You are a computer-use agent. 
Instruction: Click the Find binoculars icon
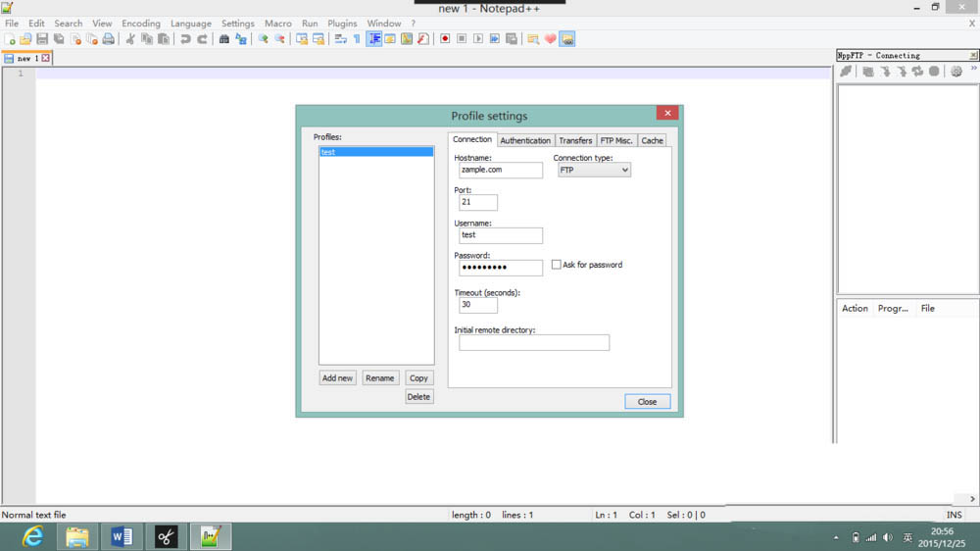click(223, 39)
